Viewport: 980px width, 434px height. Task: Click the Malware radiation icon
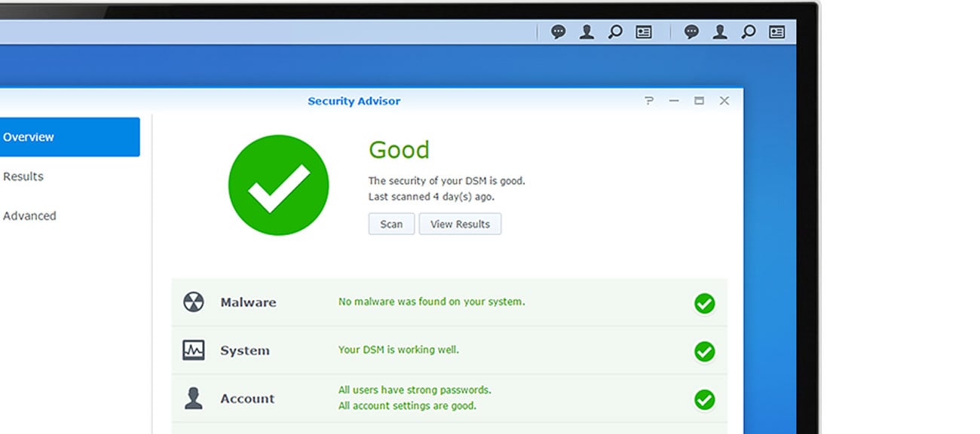click(194, 302)
